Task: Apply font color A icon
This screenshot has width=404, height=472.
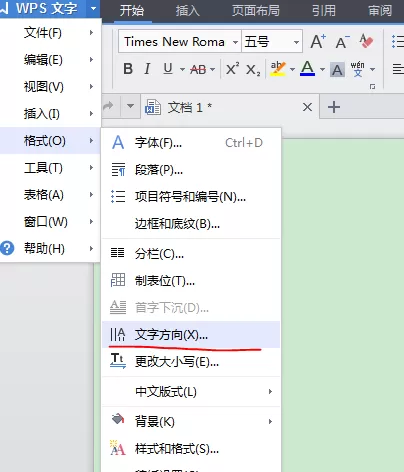Action: [307, 69]
